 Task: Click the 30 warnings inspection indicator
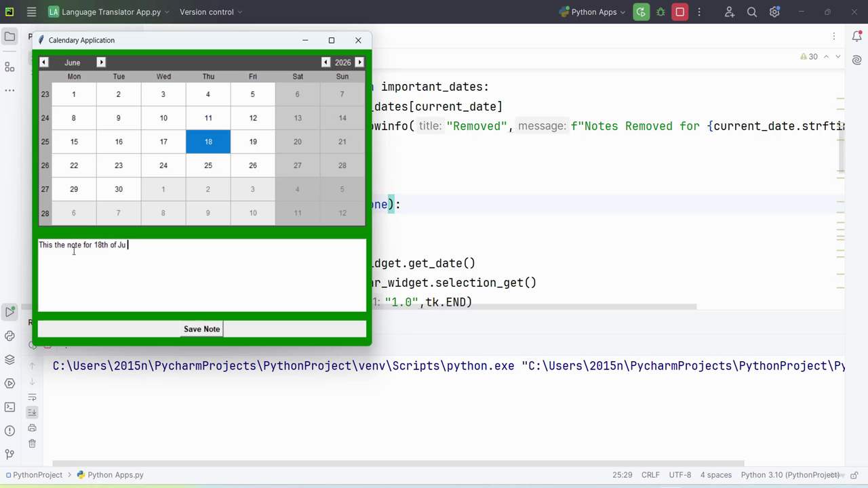(810, 57)
